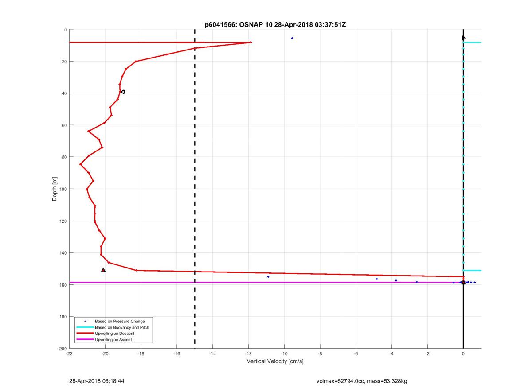
Task: Click the blue data point near -5 cm/s at 156 m
Action: coord(377,279)
